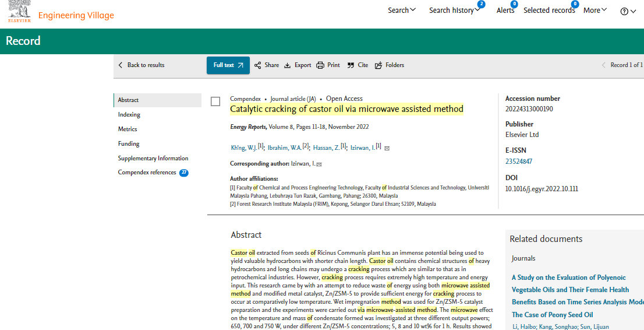Screen dimensions: 644x330
Task: Click the Share icon in toolbar
Action: (257, 65)
